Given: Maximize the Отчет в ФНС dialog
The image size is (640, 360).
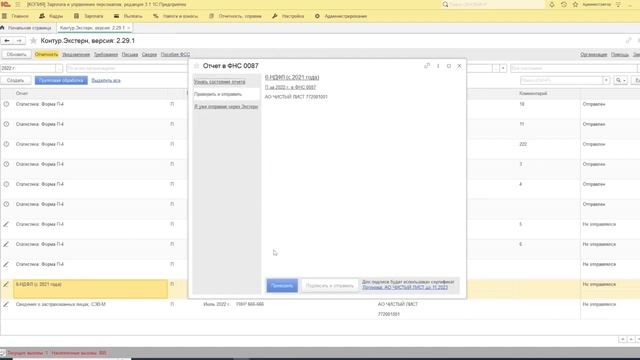Looking at the screenshot, I should (x=449, y=66).
